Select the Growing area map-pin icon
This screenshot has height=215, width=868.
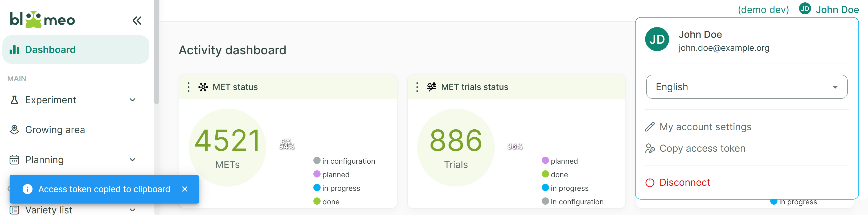point(14,129)
